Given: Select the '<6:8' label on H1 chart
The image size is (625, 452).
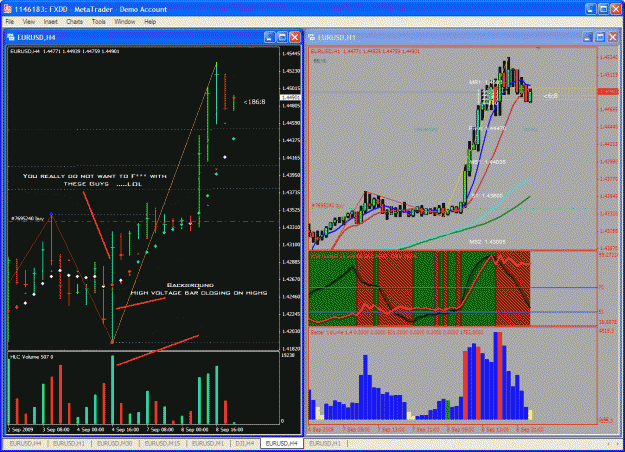Looking at the screenshot, I should click(550, 96).
